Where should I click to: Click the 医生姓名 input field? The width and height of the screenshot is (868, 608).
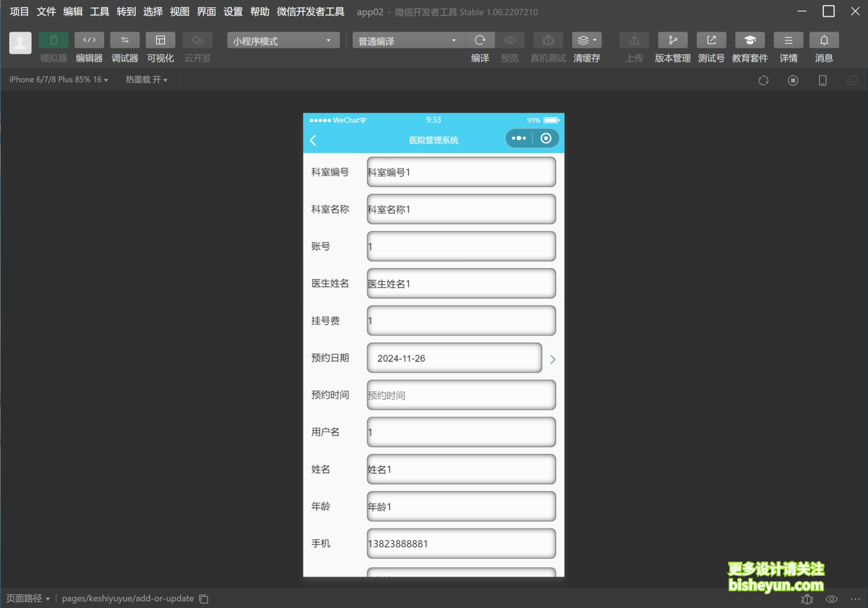(x=461, y=283)
